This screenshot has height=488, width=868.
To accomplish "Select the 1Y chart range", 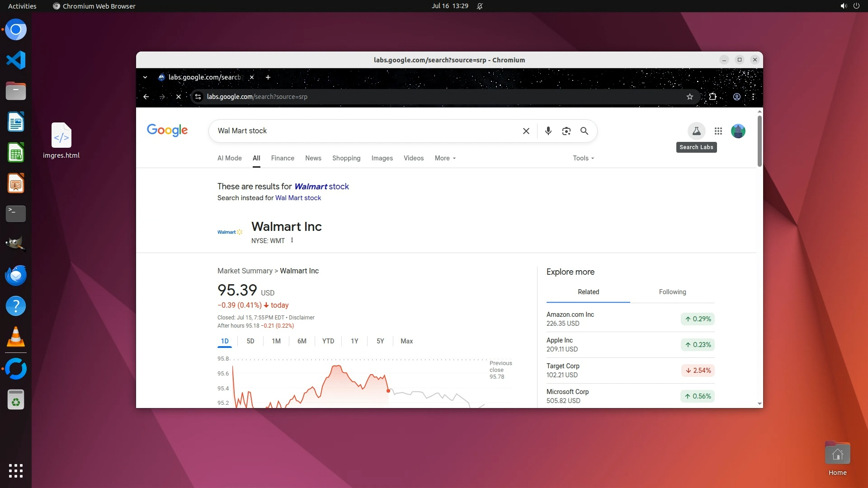I will point(354,341).
